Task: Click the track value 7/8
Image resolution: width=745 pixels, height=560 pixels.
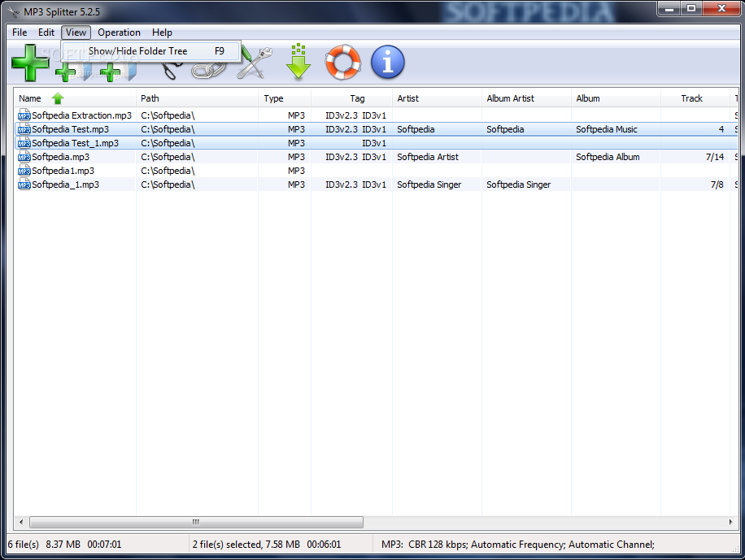Action: 717,184
